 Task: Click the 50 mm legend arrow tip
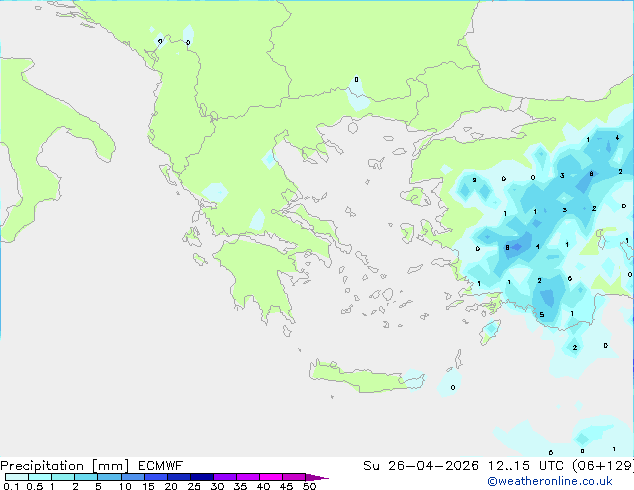point(317,477)
